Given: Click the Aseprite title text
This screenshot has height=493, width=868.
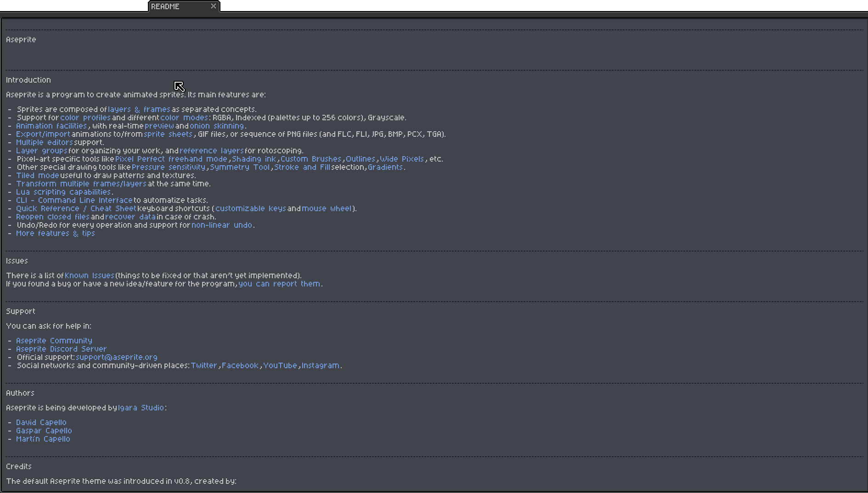Looking at the screenshot, I should click(x=21, y=39).
